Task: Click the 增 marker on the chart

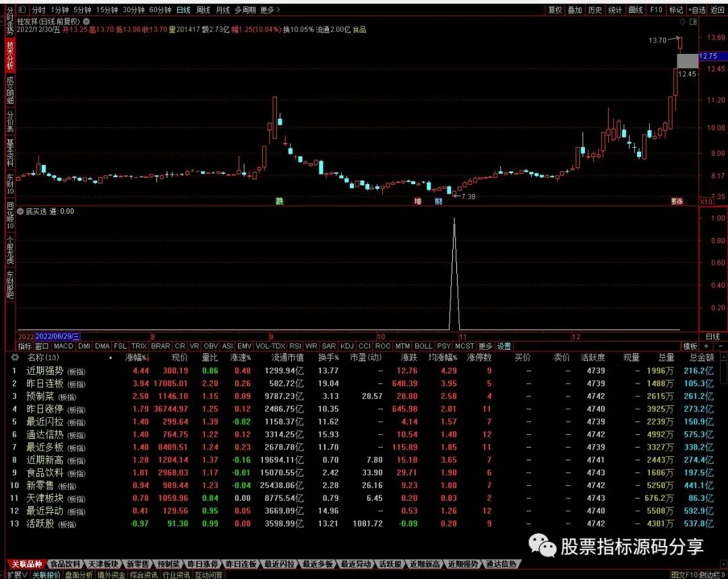Action: [x=418, y=201]
